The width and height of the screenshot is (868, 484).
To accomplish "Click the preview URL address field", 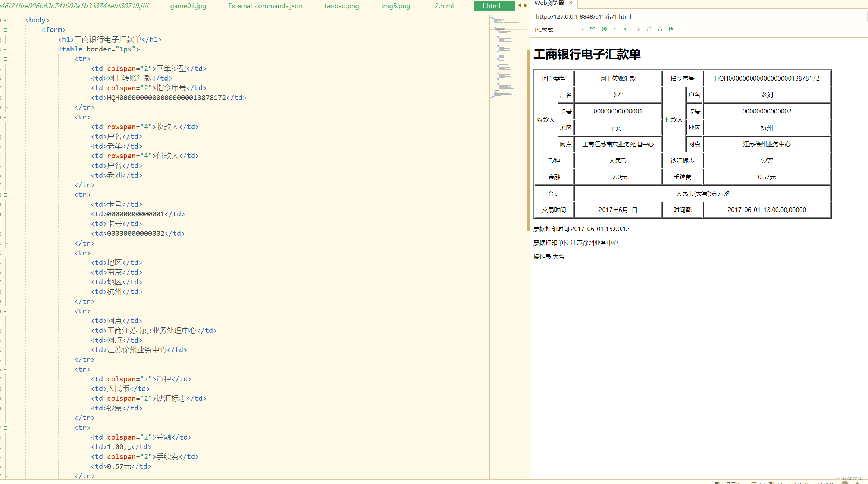I will click(x=700, y=16).
